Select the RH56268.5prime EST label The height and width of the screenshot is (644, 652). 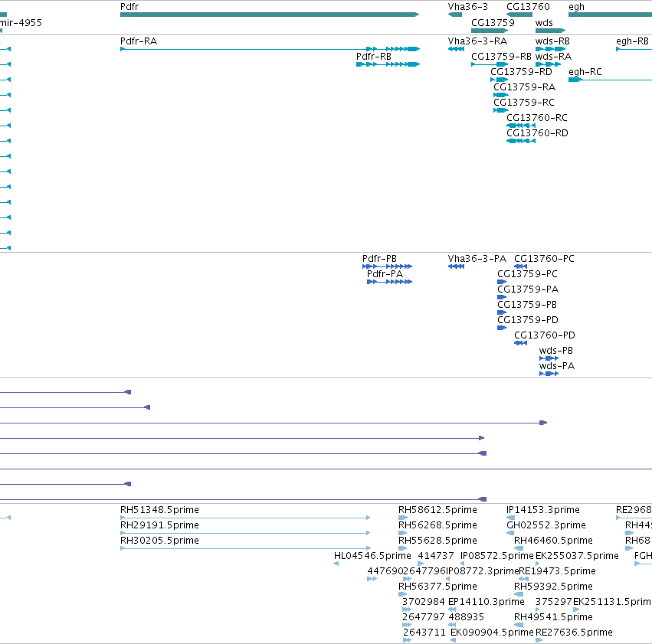tap(437, 525)
